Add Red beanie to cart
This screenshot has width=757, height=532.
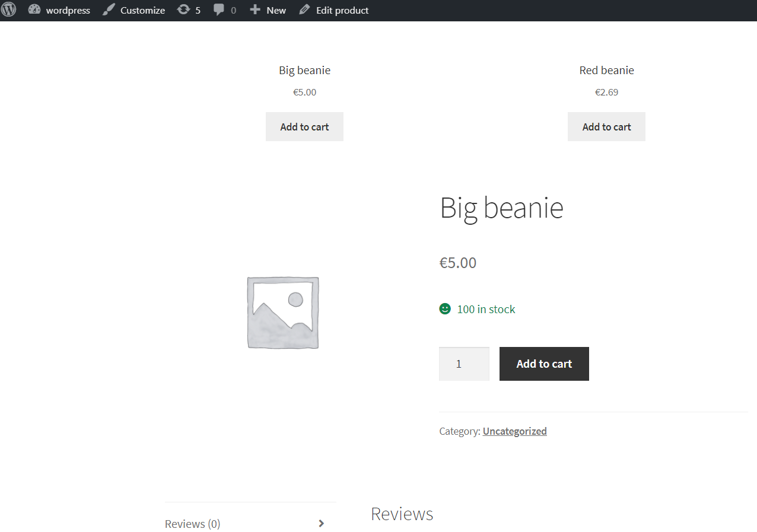pos(606,126)
